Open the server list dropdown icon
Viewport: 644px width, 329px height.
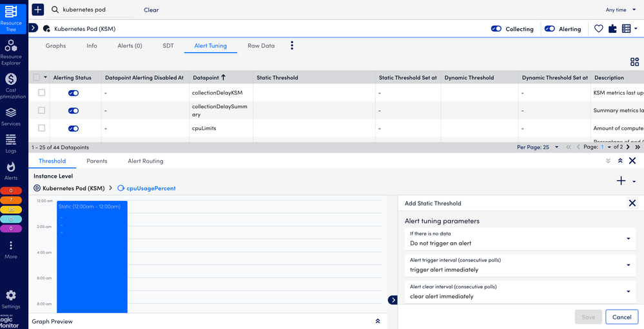coord(630,29)
